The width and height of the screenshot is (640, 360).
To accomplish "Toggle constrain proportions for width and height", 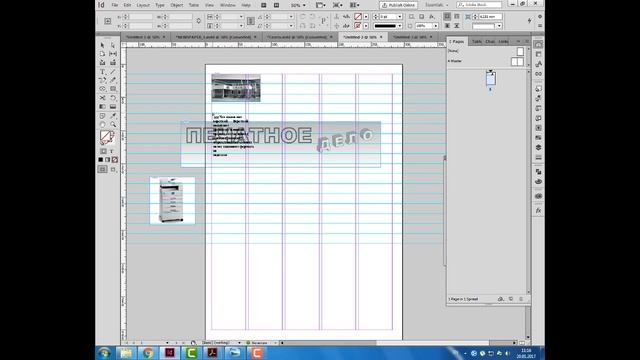I will point(198,21).
